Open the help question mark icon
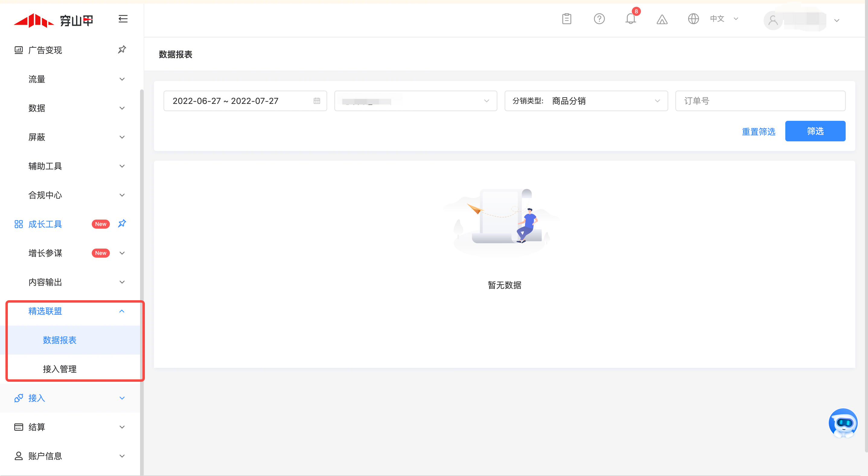Screen dimensions: 868x476 click(x=599, y=19)
